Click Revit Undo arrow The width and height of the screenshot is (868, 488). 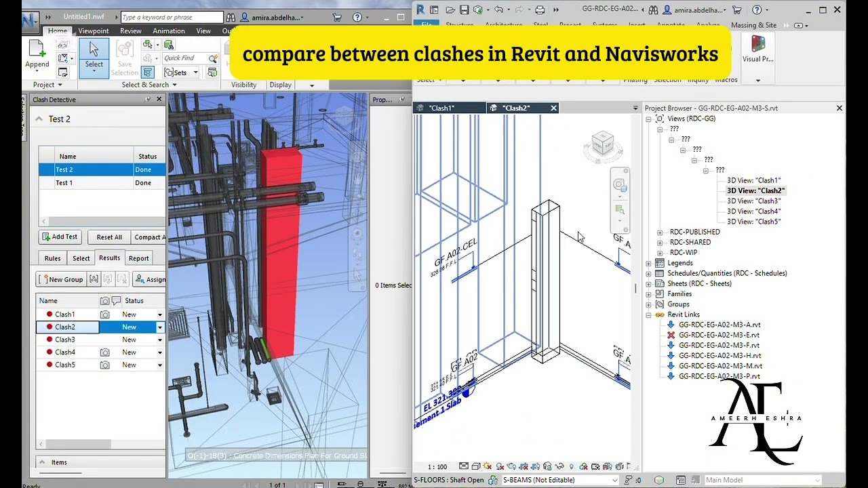499,9
